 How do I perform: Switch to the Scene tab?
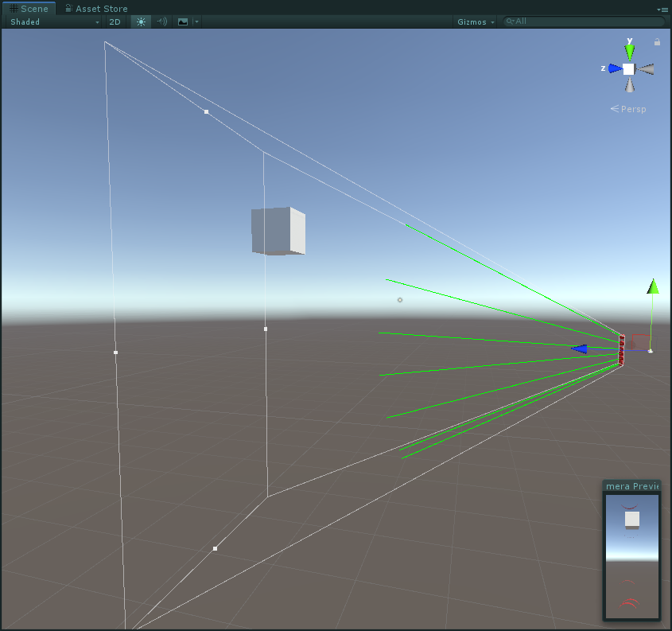[x=29, y=8]
